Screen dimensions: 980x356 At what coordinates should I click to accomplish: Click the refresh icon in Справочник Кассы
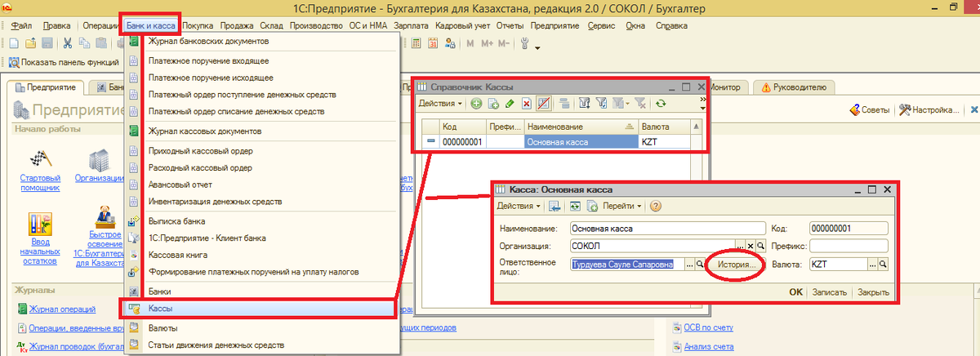click(661, 104)
